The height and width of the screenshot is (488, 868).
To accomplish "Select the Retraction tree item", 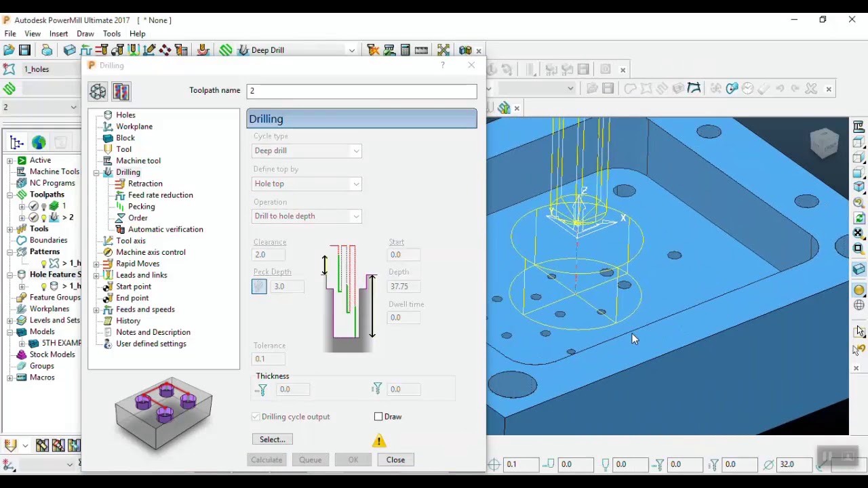I will [x=145, y=184].
